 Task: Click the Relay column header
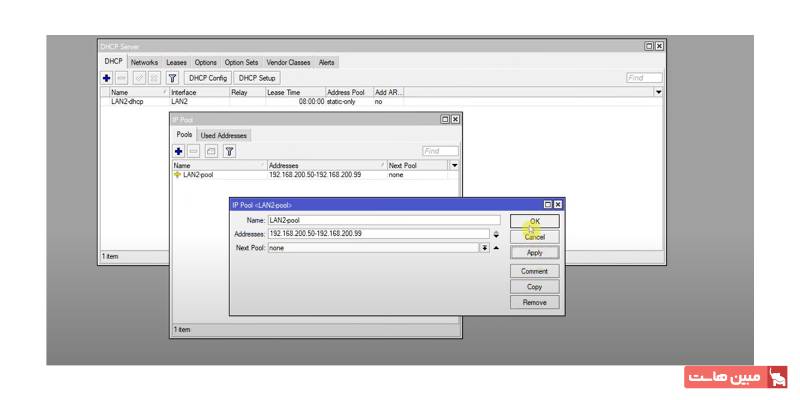pyautogui.click(x=247, y=92)
